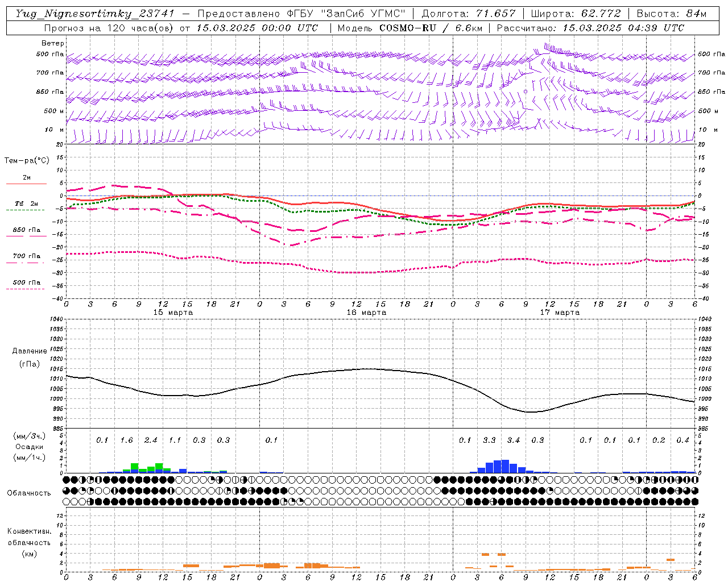Select the elevation text Высота: 84м
The width and height of the screenshot is (728, 582).
click(672, 14)
